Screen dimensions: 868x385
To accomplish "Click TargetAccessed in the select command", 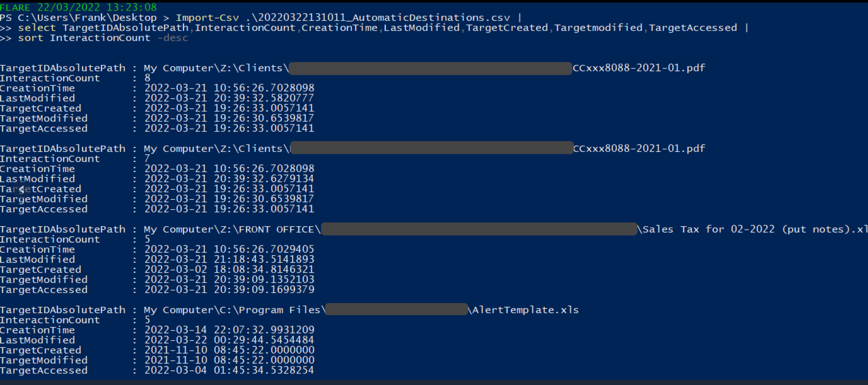I will point(693,28).
